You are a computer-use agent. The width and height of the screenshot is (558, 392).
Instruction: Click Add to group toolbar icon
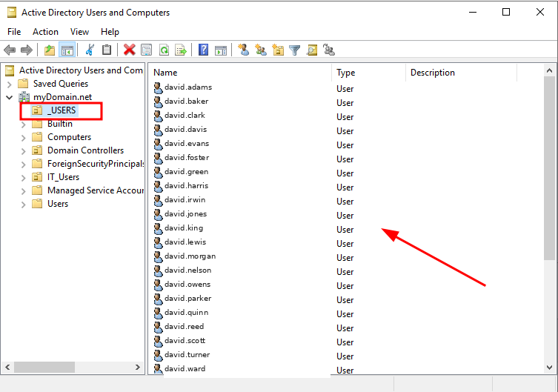click(329, 50)
